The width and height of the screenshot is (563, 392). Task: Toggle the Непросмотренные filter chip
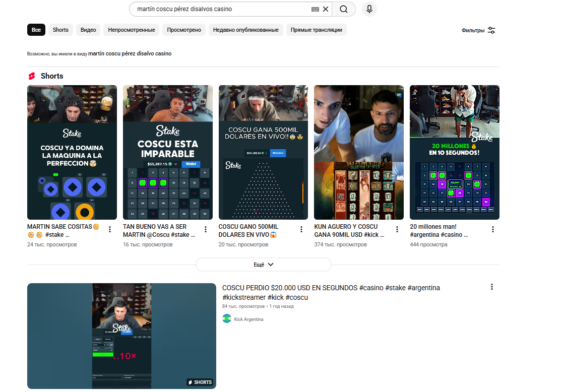pos(131,30)
